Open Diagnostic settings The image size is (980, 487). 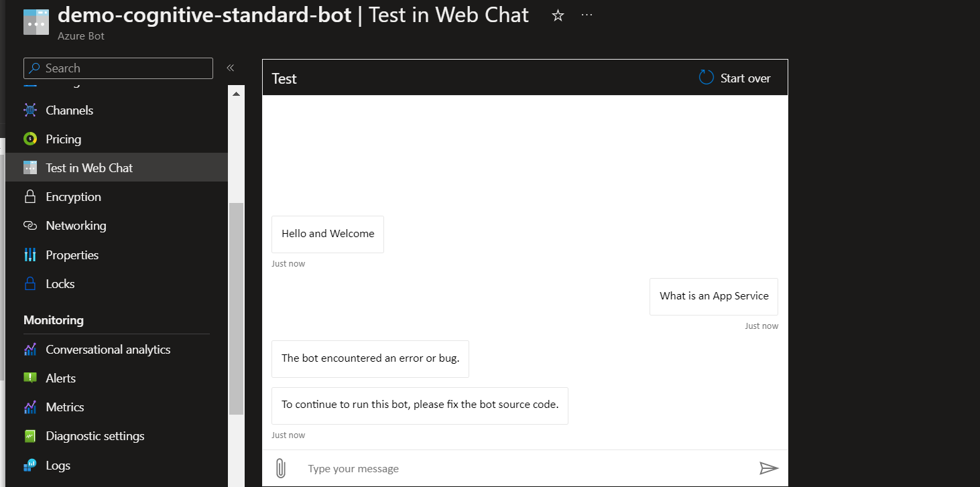[95, 436]
